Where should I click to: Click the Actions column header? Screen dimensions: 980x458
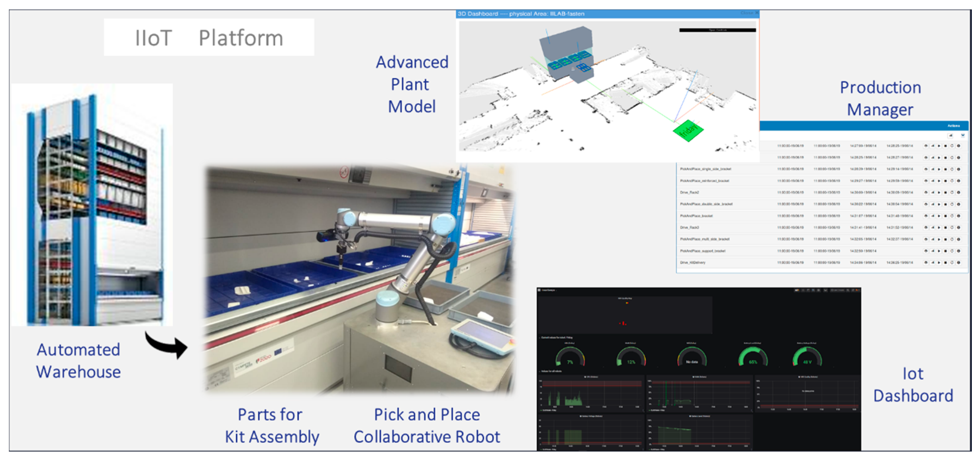(x=953, y=126)
